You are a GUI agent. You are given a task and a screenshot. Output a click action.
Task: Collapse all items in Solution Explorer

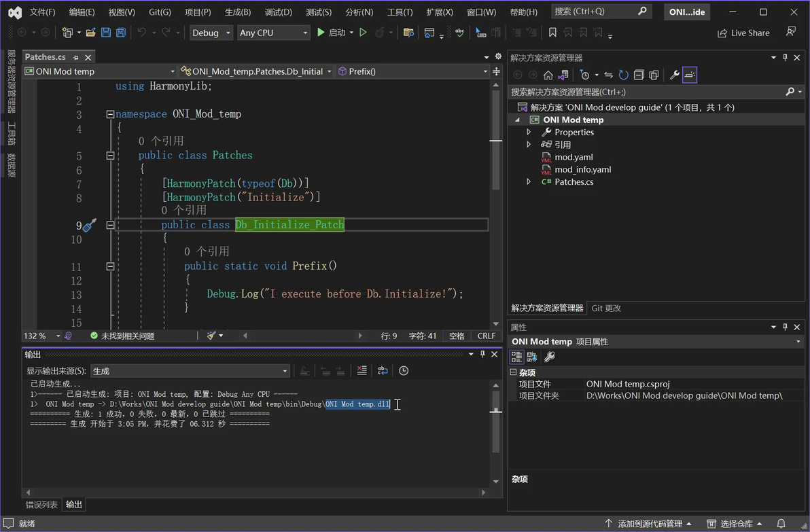(639, 75)
